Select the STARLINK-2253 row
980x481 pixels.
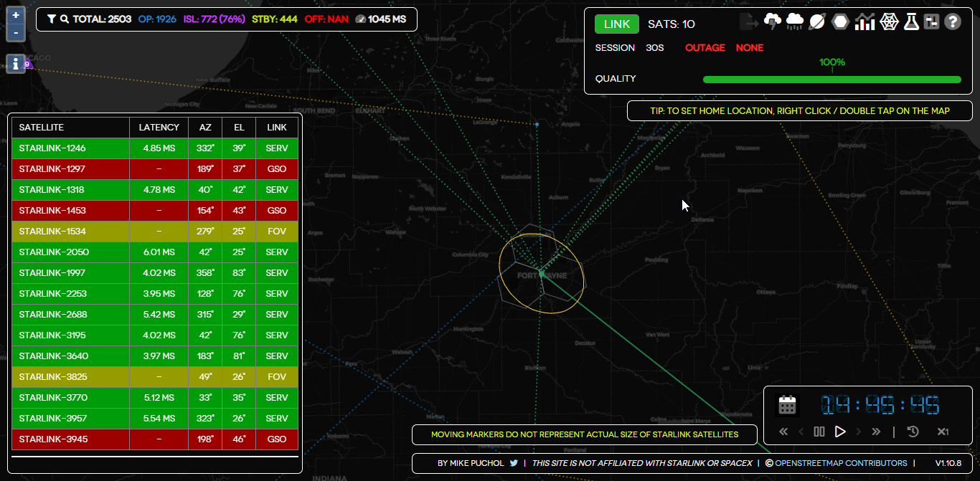(x=155, y=294)
